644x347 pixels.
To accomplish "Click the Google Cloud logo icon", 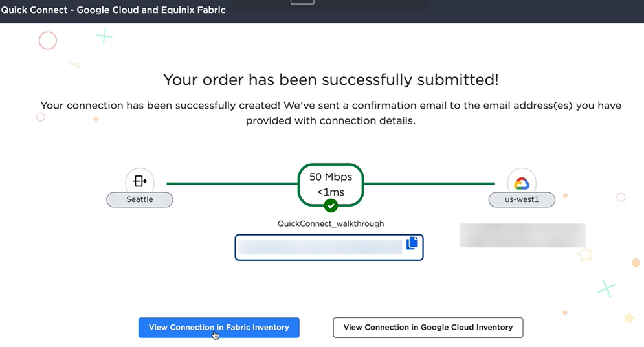I will (522, 183).
